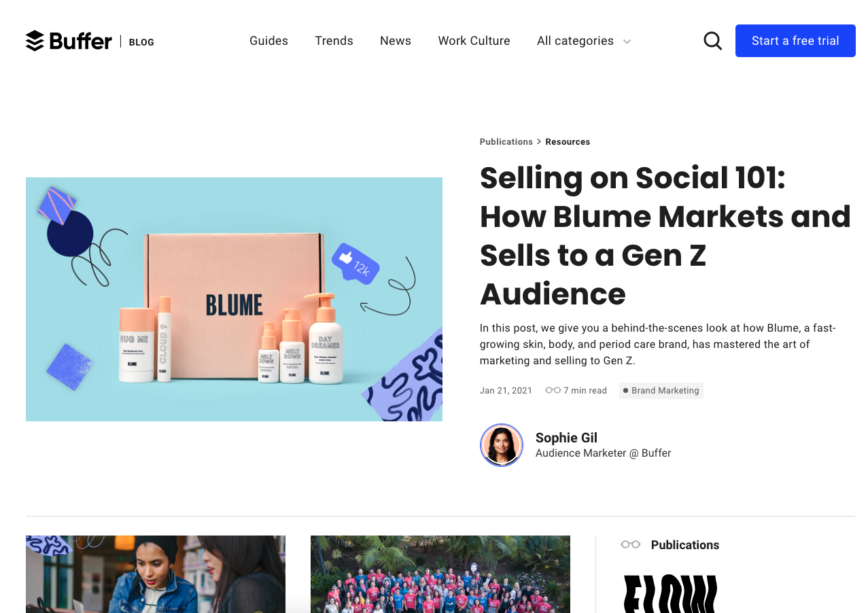Go to the Trends section

pos(334,41)
